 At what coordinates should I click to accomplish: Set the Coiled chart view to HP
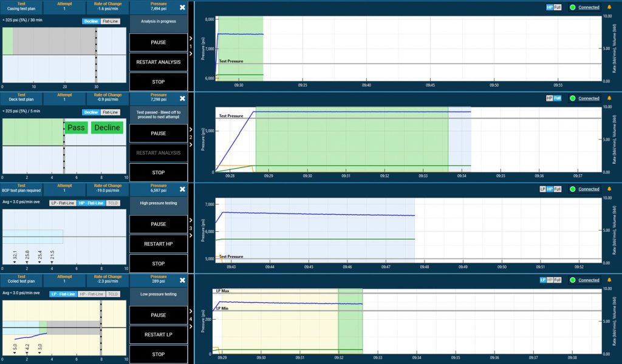[550, 280]
